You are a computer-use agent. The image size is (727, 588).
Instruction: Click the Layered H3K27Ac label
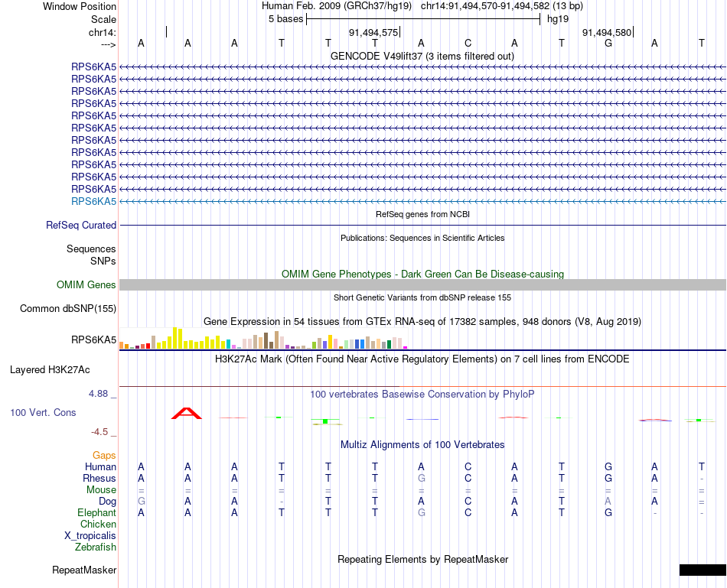tap(50, 370)
